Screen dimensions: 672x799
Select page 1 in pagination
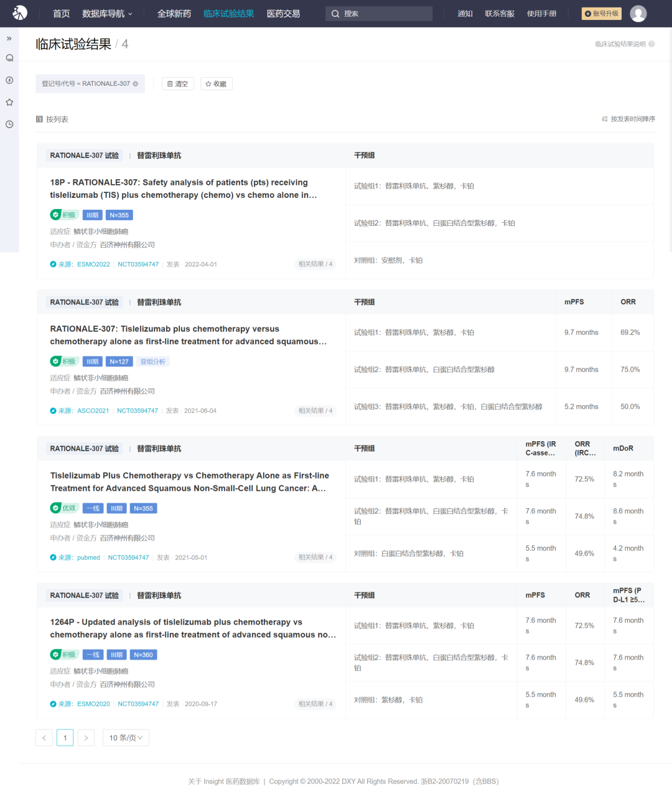(65, 737)
